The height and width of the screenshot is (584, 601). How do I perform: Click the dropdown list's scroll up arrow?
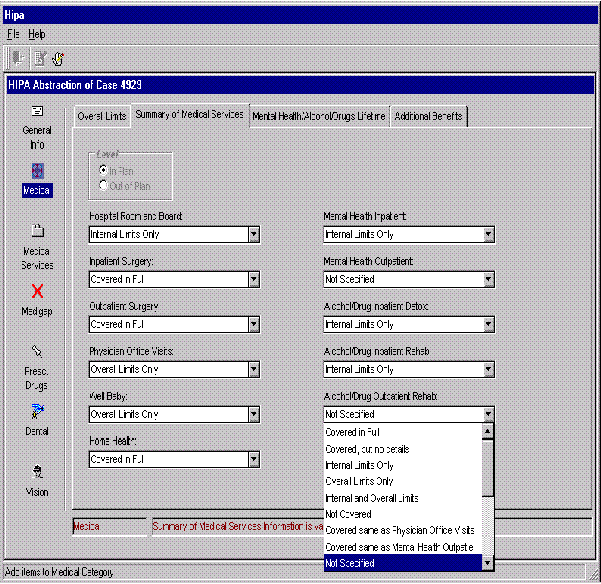coord(488,433)
